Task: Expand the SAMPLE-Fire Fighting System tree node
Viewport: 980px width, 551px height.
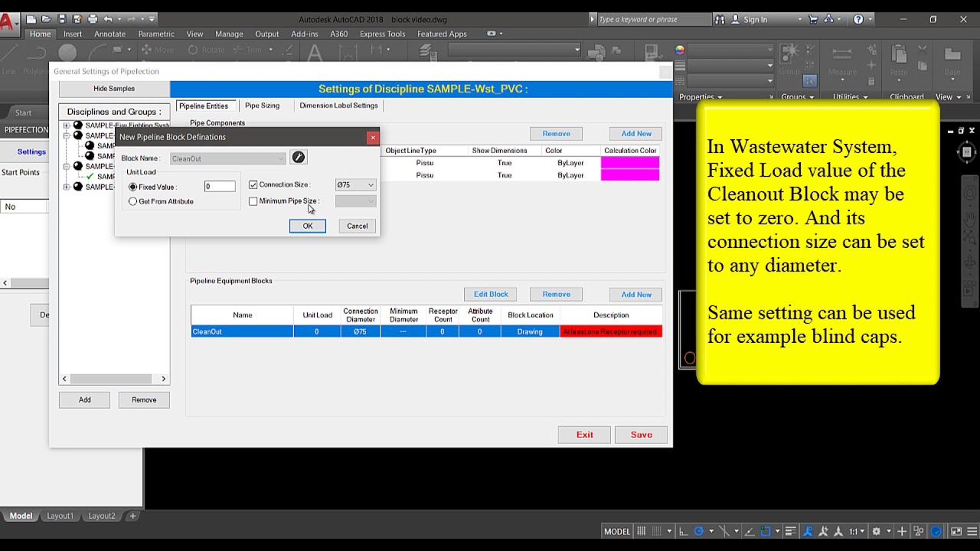Action: tap(67, 126)
